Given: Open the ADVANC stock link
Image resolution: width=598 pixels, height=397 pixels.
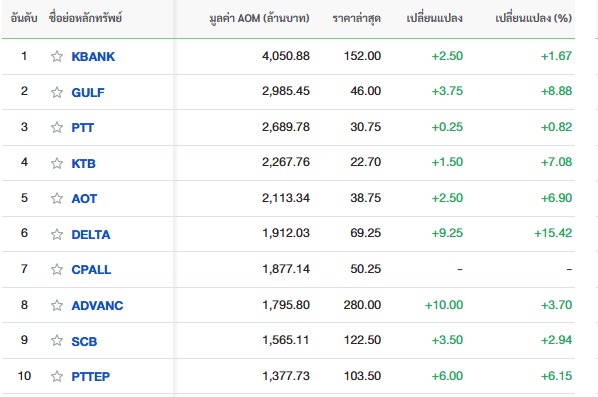Looking at the screenshot, I should click(97, 305).
